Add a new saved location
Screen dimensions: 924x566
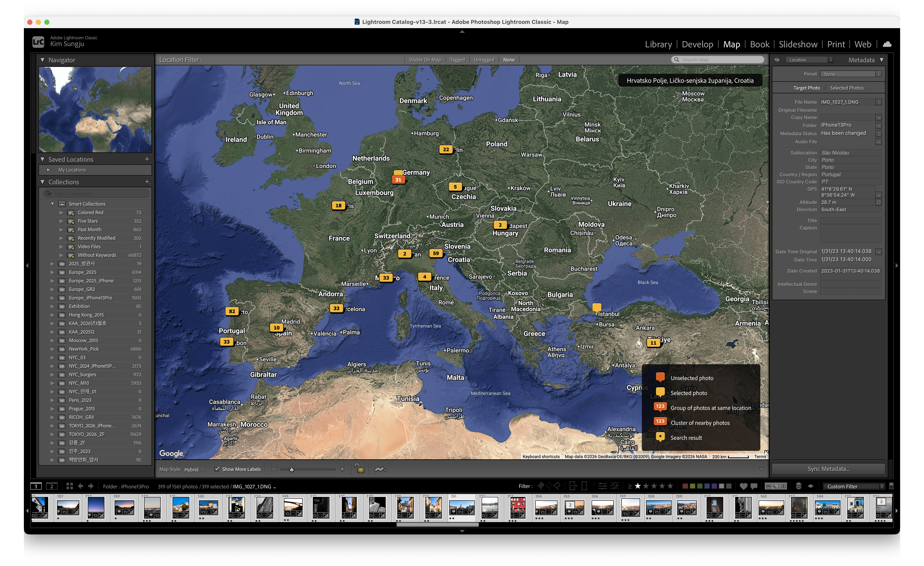pos(147,159)
